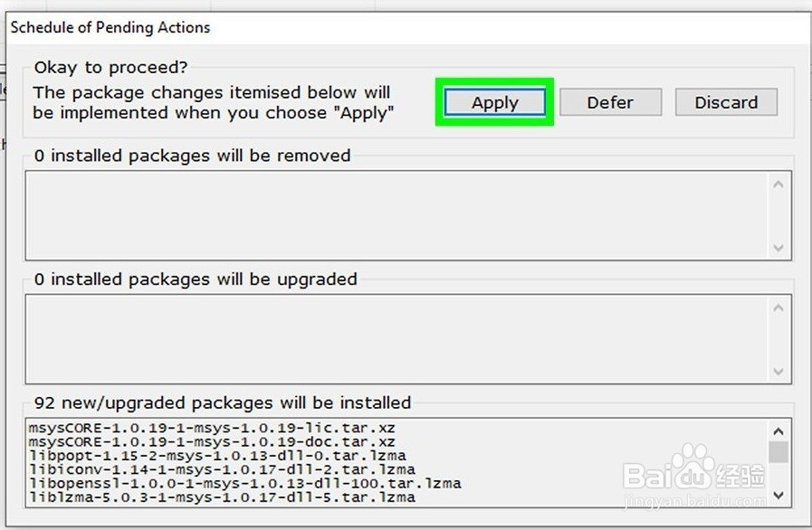812x530 pixels.
Task: Click down arrow in upgraded packages list
Action: (779, 372)
